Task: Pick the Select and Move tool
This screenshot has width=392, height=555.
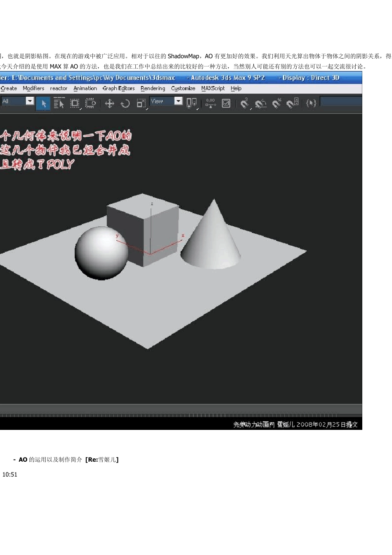Action: coord(109,103)
